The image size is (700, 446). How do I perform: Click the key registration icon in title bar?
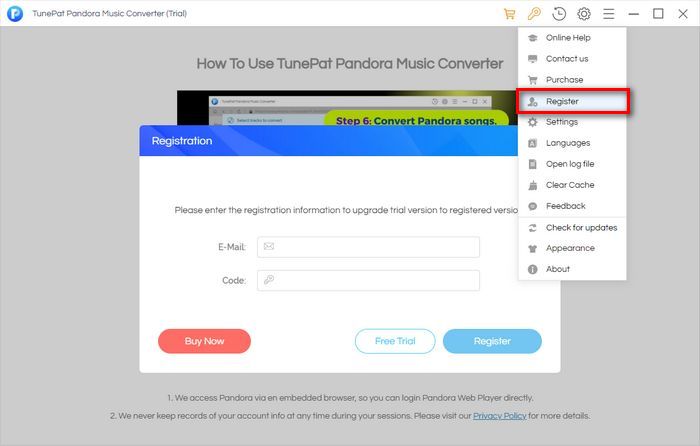534,14
